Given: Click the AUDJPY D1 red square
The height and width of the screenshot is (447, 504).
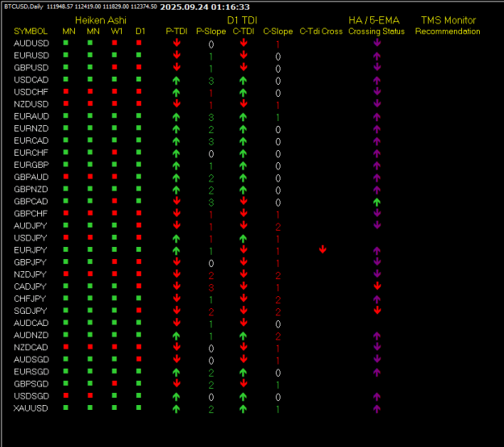Looking at the screenshot, I should [x=139, y=225].
